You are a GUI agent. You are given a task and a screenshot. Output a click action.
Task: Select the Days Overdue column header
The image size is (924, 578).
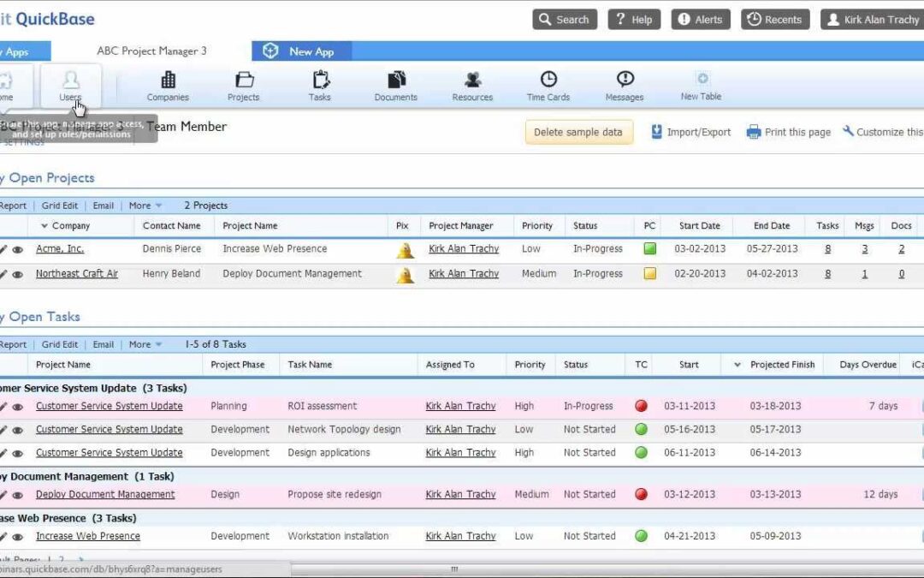(868, 365)
